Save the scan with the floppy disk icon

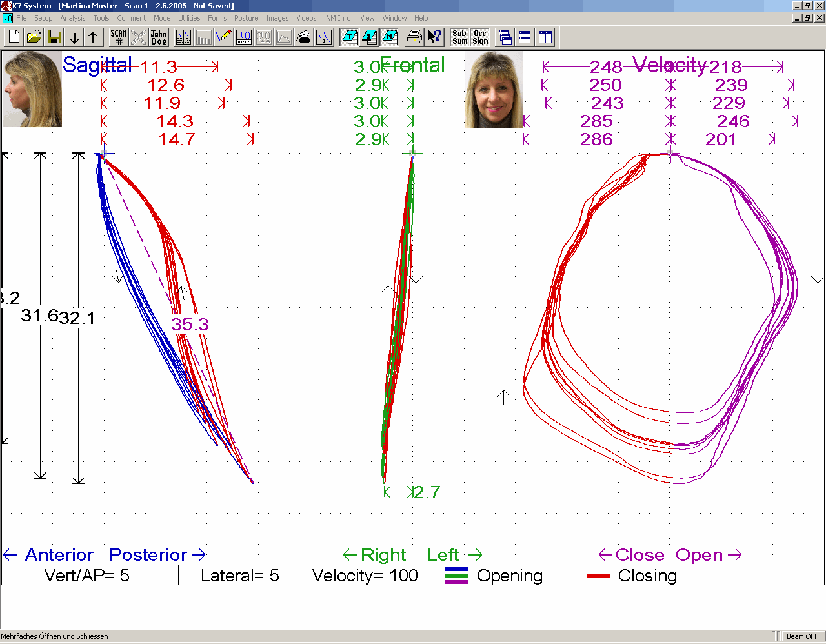coord(54,37)
